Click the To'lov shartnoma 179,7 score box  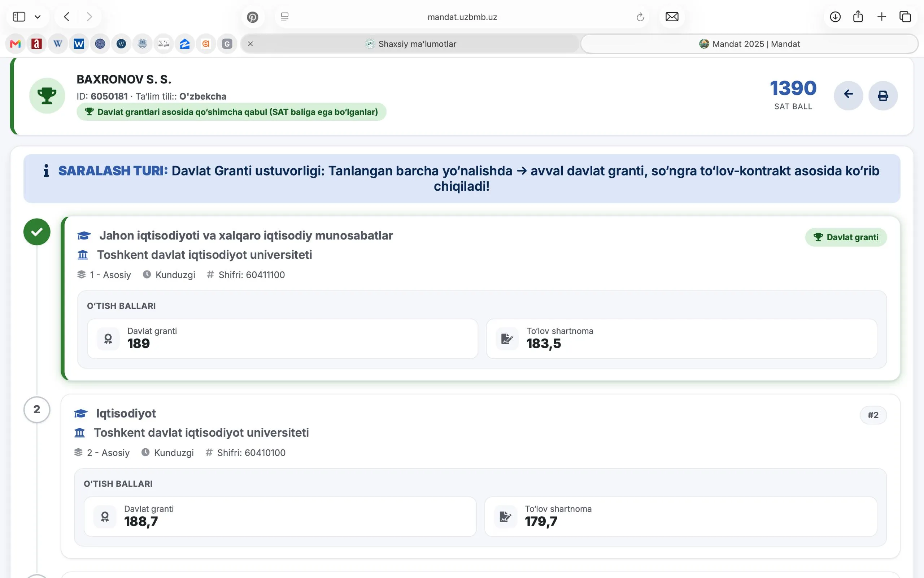coord(680,517)
